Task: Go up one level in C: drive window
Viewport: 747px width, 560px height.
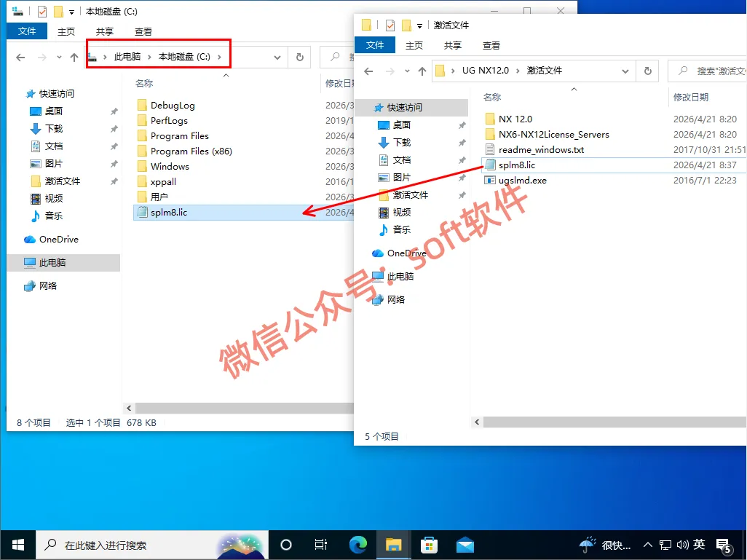Action: (74, 58)
